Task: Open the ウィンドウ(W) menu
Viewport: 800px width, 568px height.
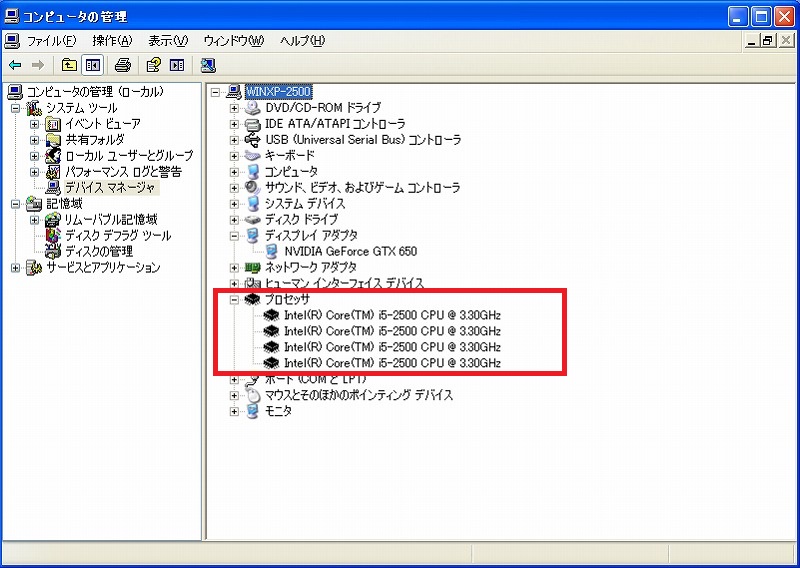Action: point(234,40)
